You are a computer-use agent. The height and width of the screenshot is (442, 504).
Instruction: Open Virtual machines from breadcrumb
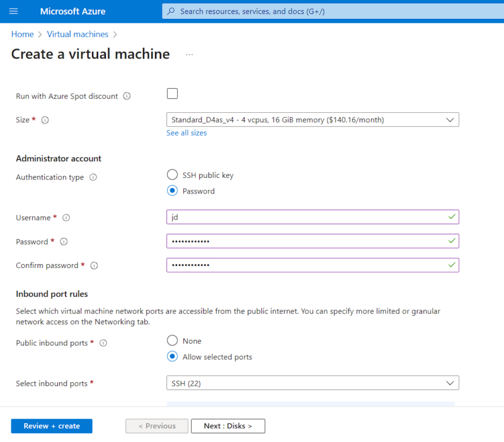click(x=77, y=34)
